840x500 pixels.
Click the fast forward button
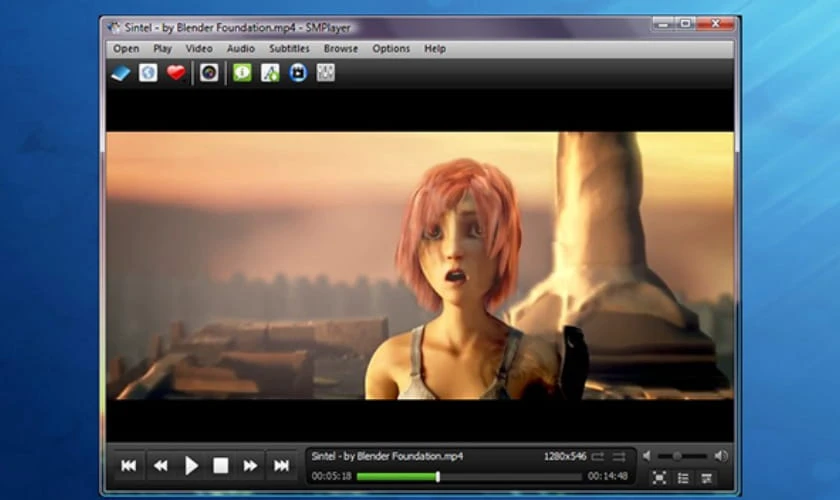250,466
